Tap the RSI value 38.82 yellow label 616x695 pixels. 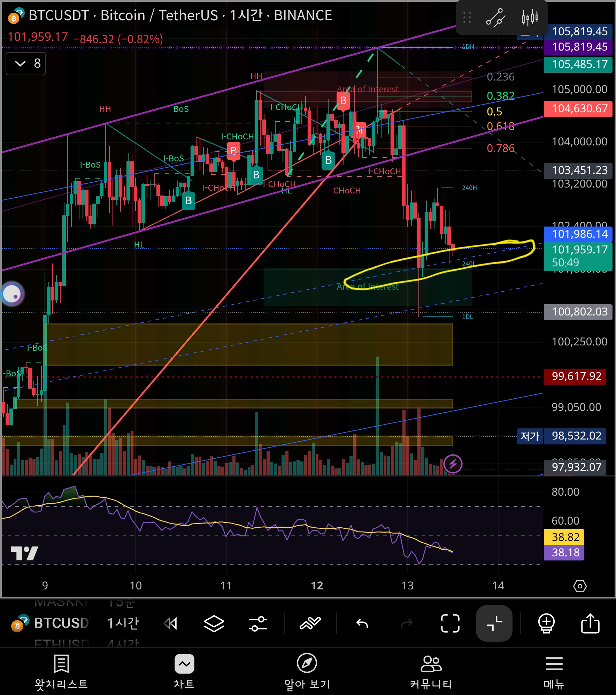tap(564, 537)
